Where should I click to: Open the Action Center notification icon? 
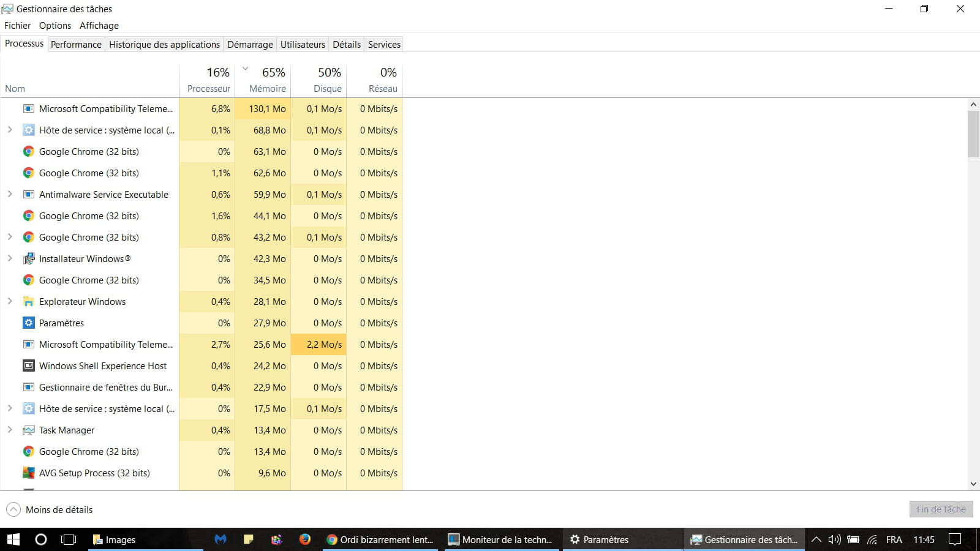[x=955, y=539]
